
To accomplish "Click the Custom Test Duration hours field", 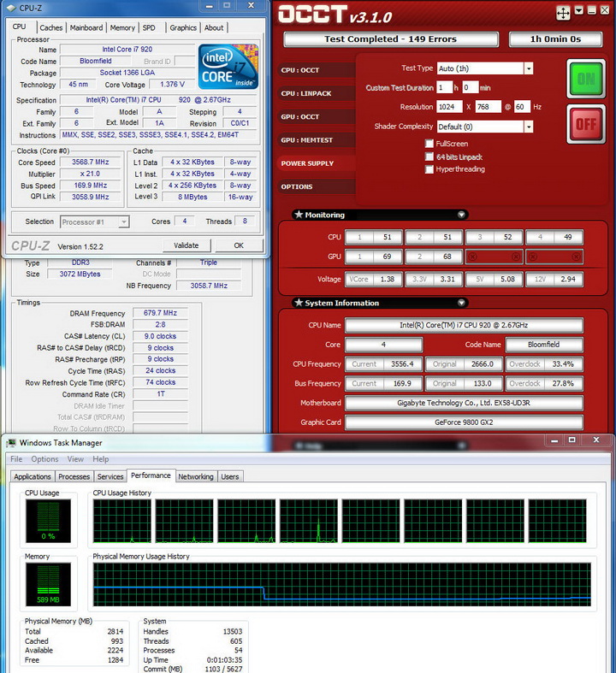I will 444,87.
